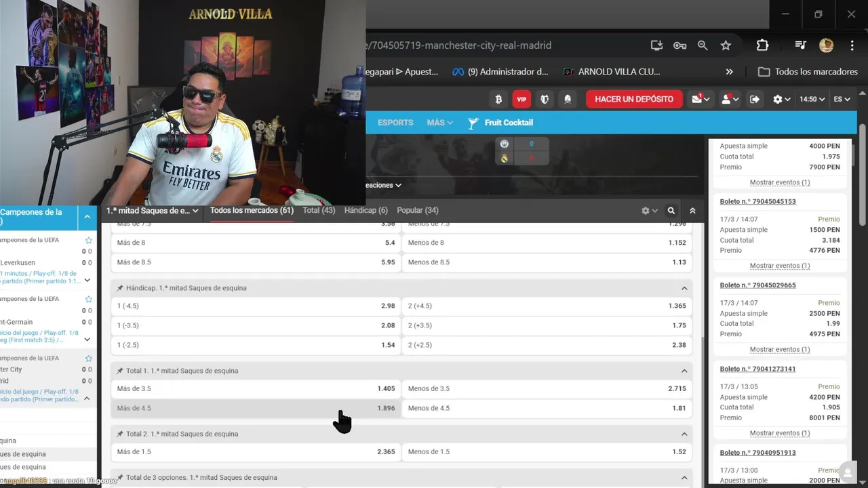Open the user account profile icon

[730, 99]
